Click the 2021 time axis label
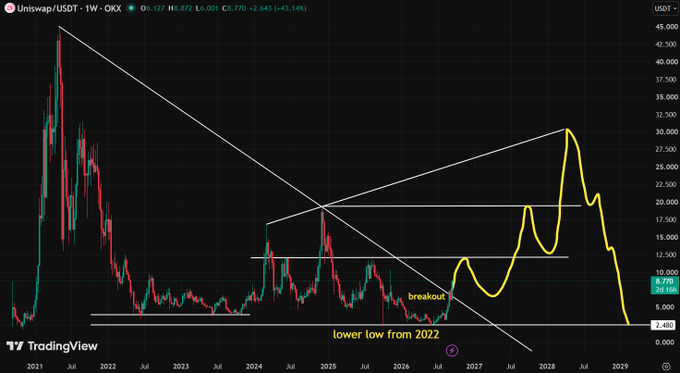The image size is (680, 373). (x=35, y=366)
